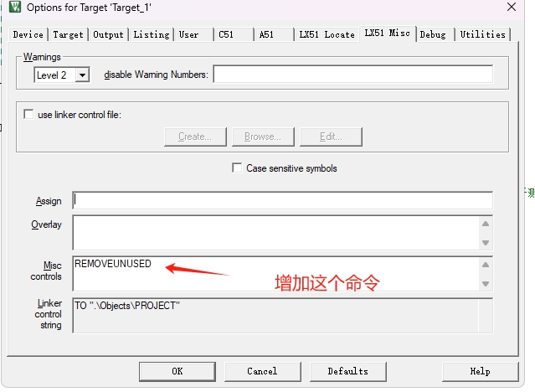This screenshot has width=535, height=392.
Task: Go to the Listing tab
Action: point(152,34)
